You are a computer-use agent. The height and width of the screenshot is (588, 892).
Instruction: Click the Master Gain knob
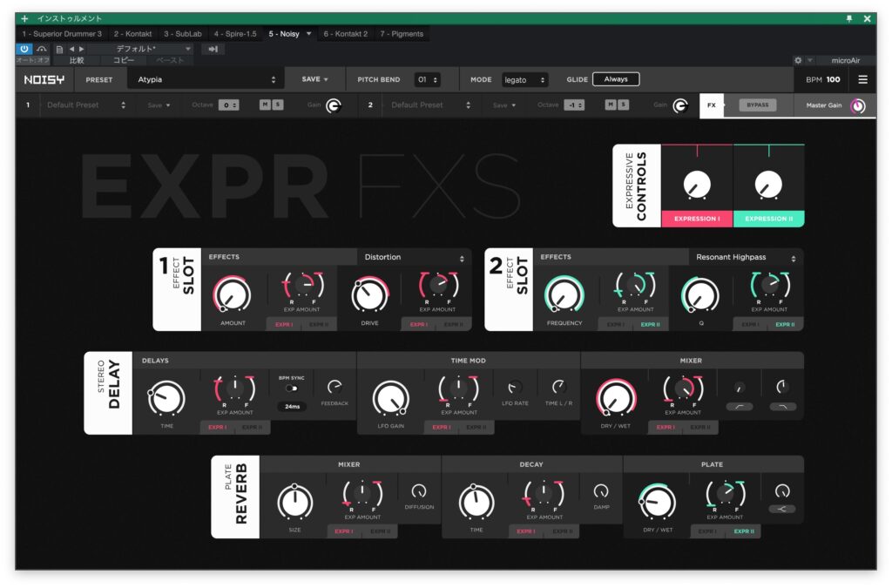point(858,105)
